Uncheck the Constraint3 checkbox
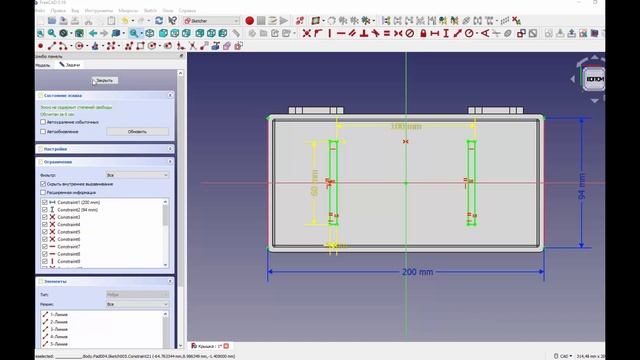This screenshot has height=360, width=640. 44,217
